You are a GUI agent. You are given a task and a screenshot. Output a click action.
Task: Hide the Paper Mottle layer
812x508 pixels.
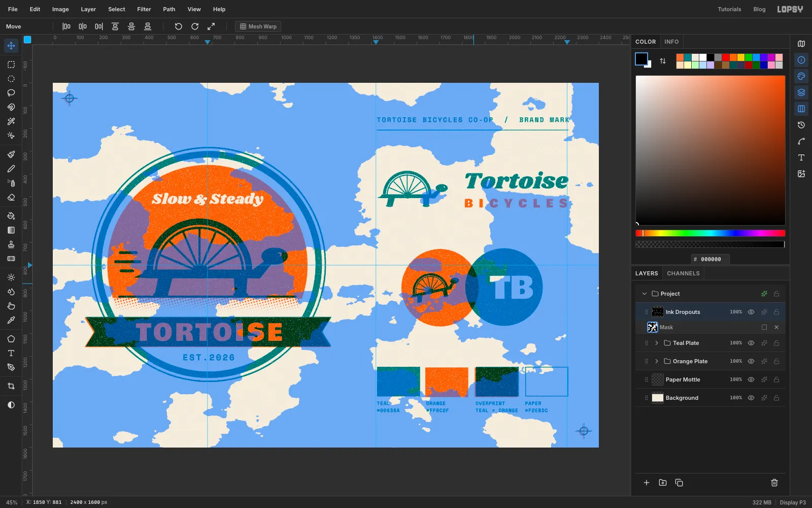click(751, 379)
